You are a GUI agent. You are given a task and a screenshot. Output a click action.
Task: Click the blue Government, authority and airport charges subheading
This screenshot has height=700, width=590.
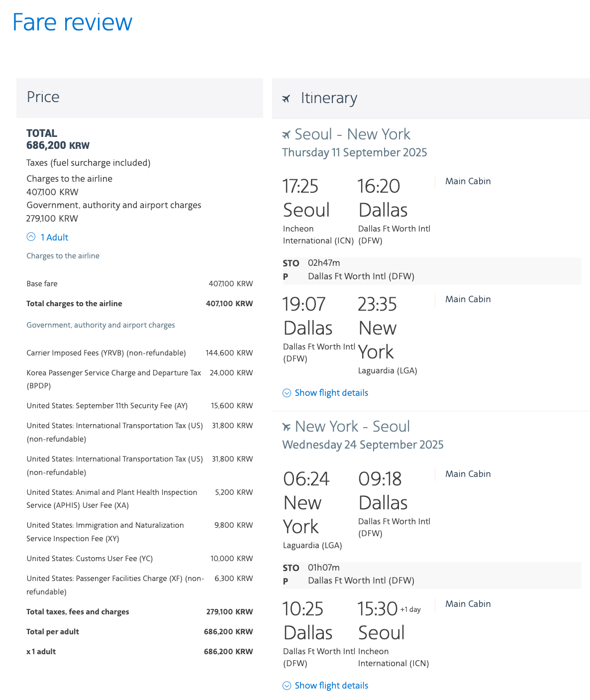tap(100, 325)
